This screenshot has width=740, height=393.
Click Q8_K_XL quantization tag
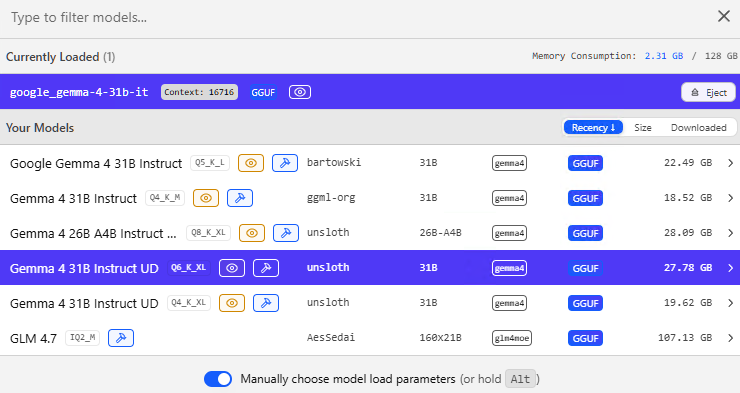[x=208, y=233]
